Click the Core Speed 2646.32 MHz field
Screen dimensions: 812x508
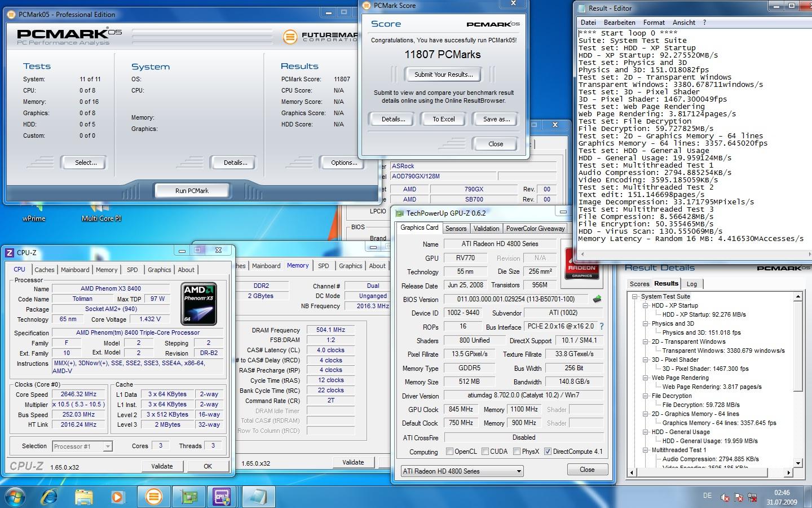click(x=79, y=395)
